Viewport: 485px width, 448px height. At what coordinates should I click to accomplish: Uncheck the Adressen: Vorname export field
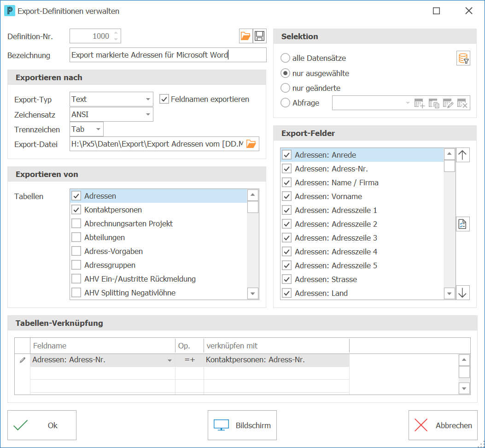click(x=287, y=196)
